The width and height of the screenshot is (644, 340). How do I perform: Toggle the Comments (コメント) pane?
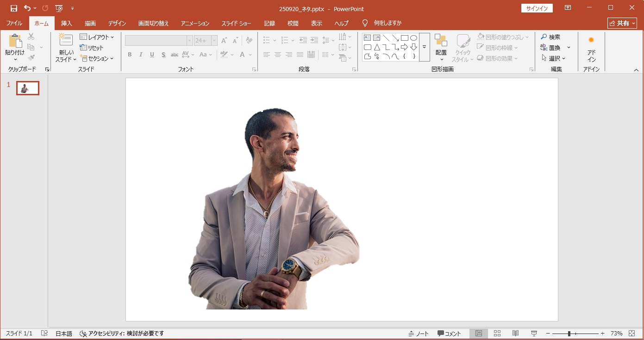click(449, 334)
